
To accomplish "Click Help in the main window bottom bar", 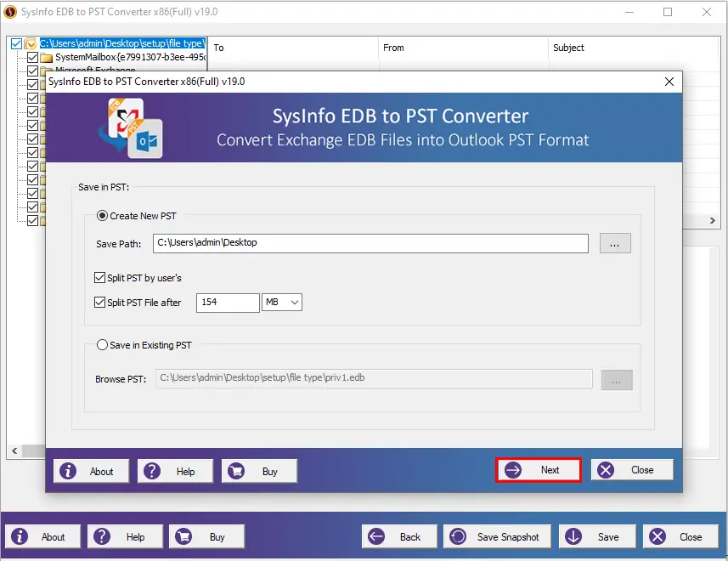I will [x=126, y=537].
